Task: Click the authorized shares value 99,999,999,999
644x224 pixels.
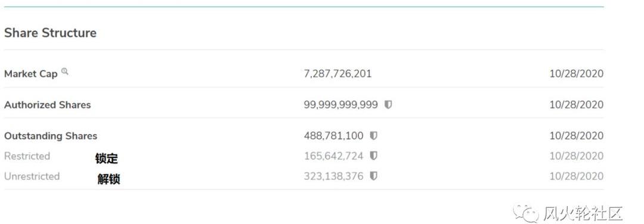Action: tap(341, 105)
